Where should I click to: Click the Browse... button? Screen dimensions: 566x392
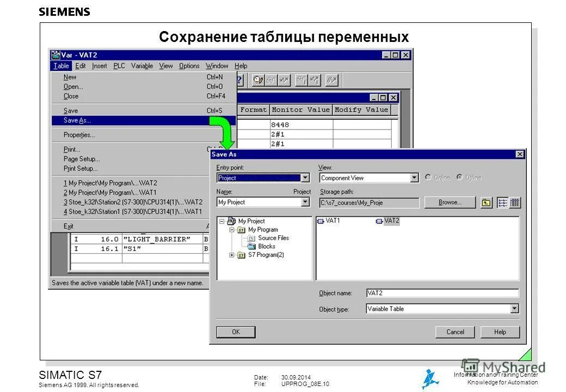coord(450,203)
